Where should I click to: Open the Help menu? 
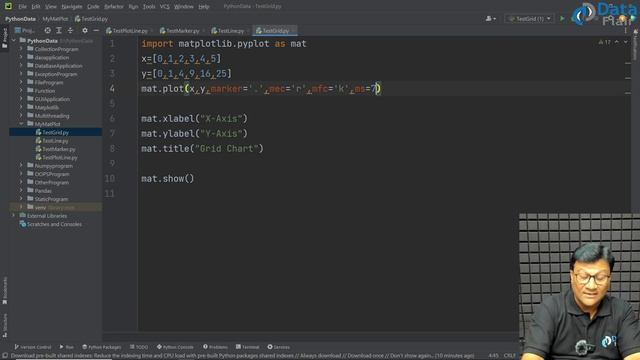coord(204,7)
